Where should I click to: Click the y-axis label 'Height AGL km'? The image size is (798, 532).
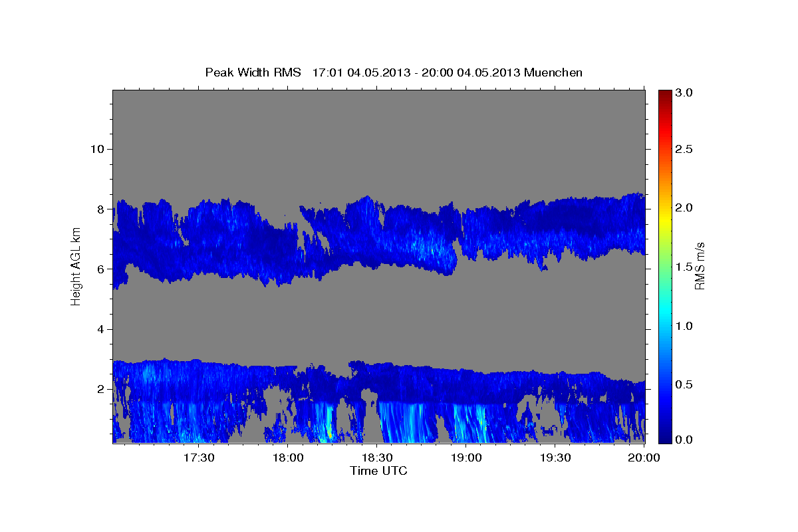[x=76, y=266]
